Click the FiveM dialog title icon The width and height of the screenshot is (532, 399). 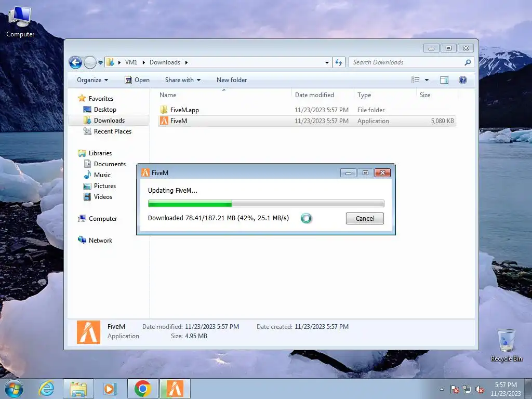145,172
